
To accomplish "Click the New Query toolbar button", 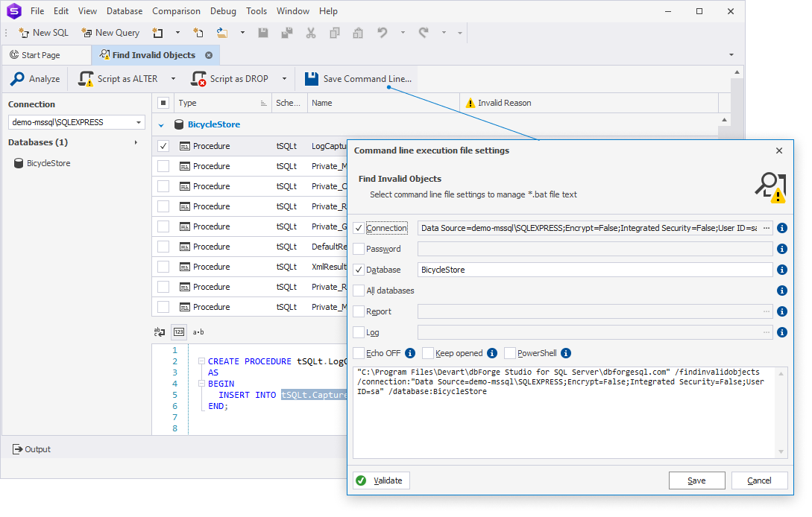I will (110, 33).
